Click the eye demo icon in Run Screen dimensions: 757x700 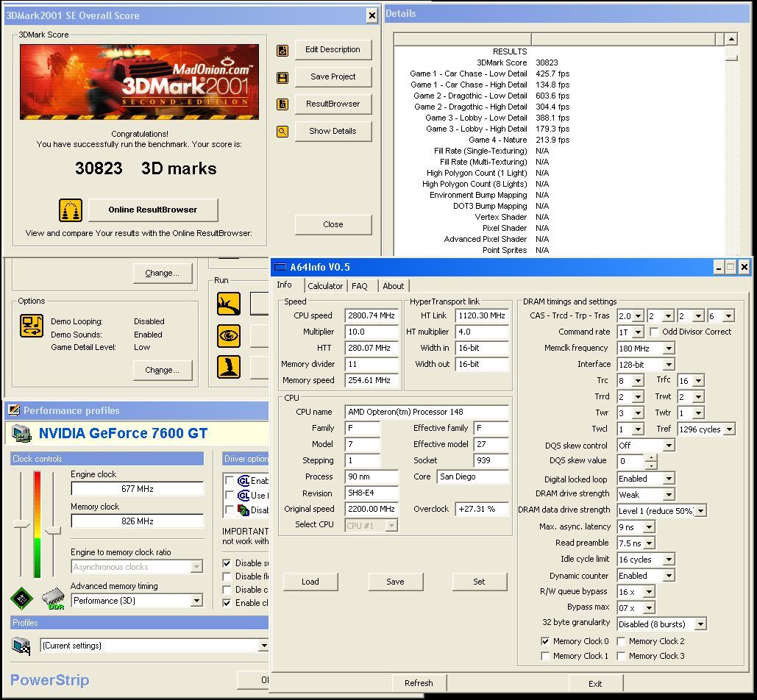coord(229,336)
